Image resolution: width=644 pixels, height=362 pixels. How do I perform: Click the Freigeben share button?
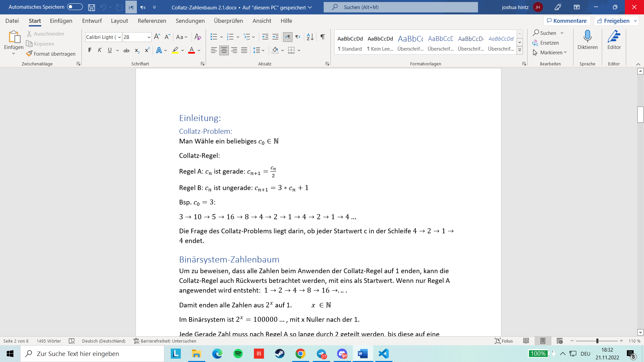613,21
